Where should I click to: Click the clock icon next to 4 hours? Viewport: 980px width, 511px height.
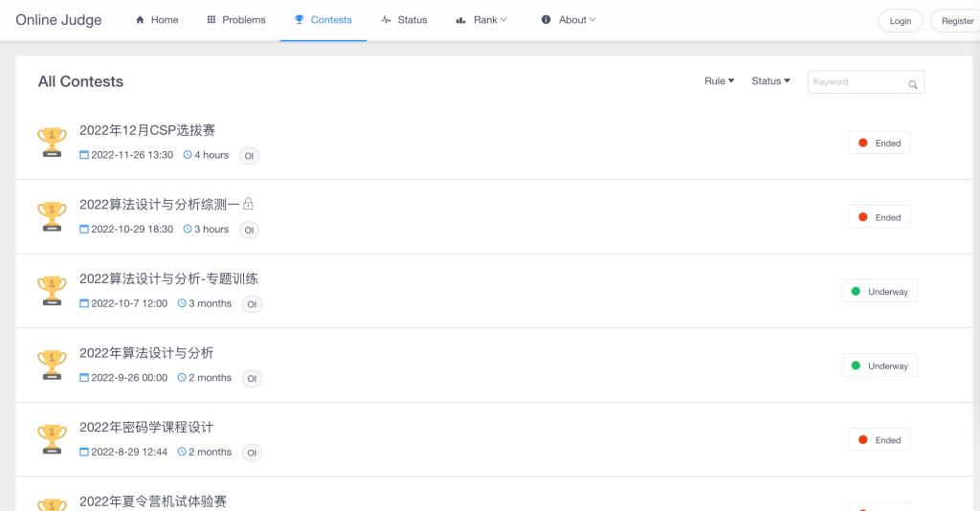(x=188, y=155)
